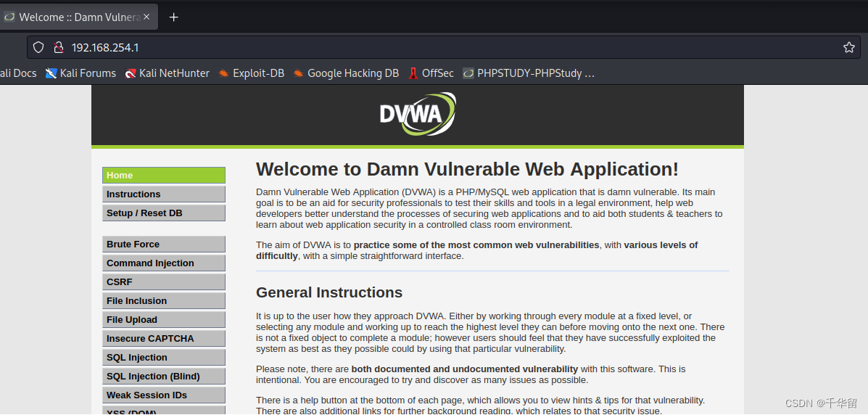Image resolution: width=868 pixels, height=415 pixels.
Task: Open the Command Injection module
Action: pyautogui.click(x=164, y=263)
